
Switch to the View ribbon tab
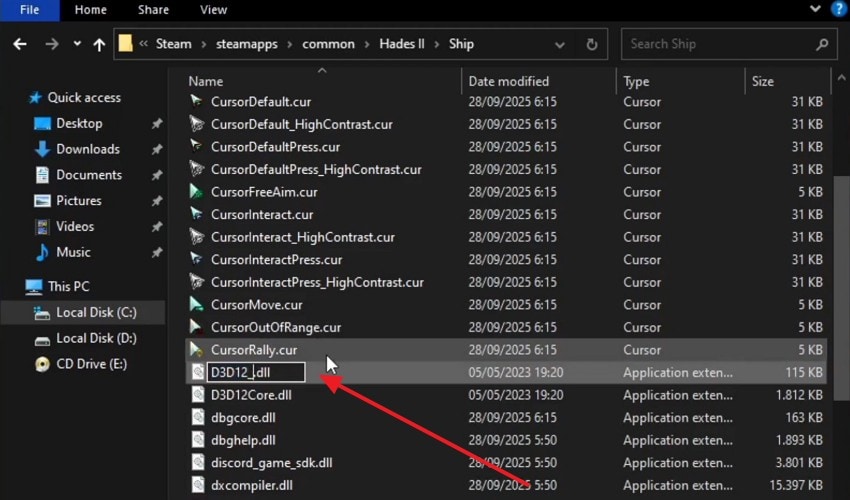pyautogui.click(x=213, y=10)
